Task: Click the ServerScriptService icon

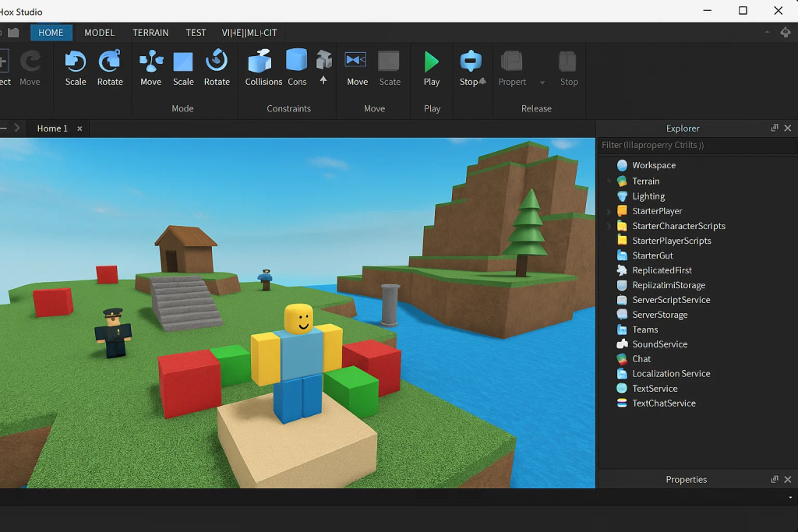Action: (x=622, y=300)
